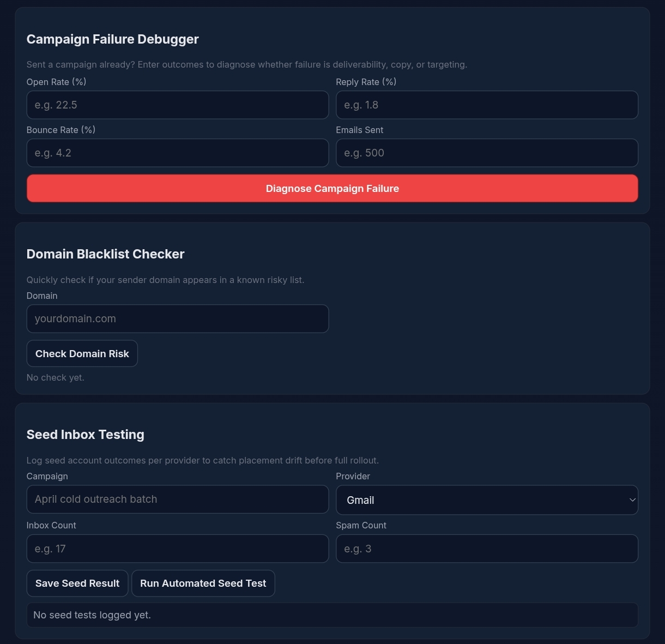The height and width of the screenshot is (644, 665).
Task: Click the No seed tests logged yet message
Action: [x=92, y=615]
